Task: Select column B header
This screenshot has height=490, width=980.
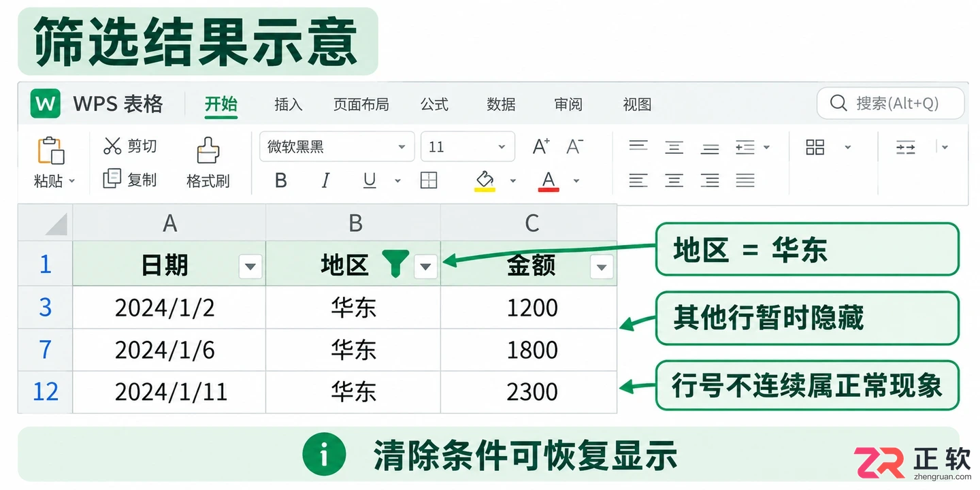Action: pyautogui.click(x=354, y=223)
